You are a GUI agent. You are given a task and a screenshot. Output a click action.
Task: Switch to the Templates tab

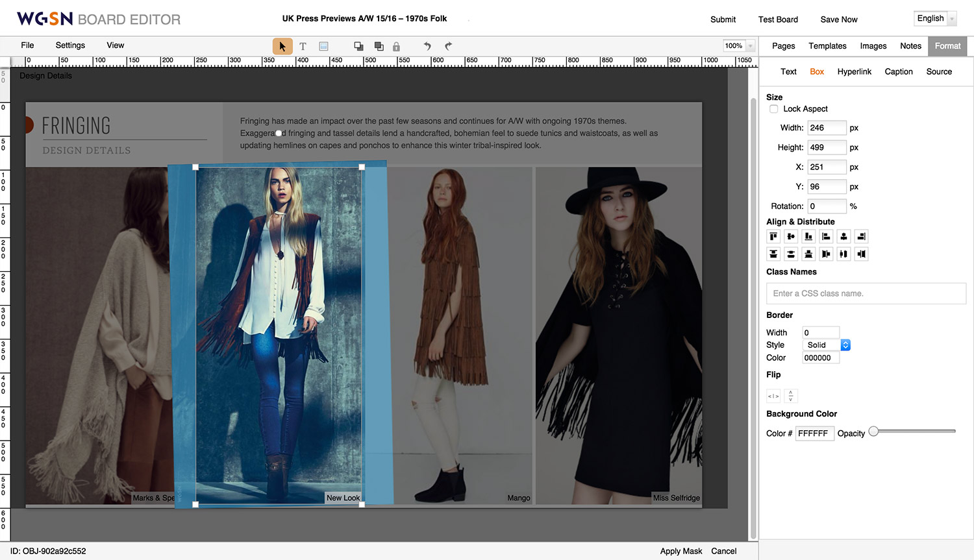[x=827, y=46]
